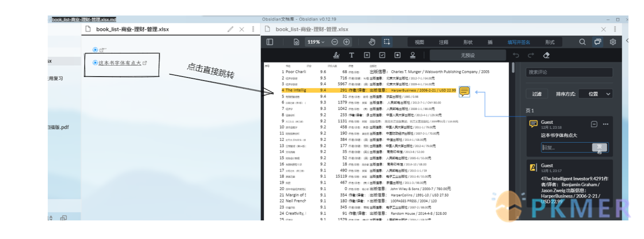Viewport: 644px width, 239px height.
Task: Click the 过滤 filter button
Action: (537, 94)
